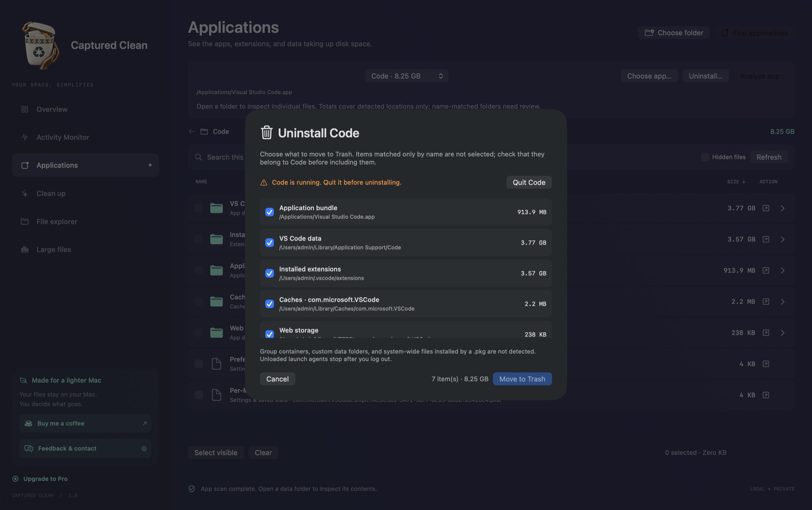This screenshot has height=510, width=812.
Task: Click the coffee cup icon
Action: (28, 423)
